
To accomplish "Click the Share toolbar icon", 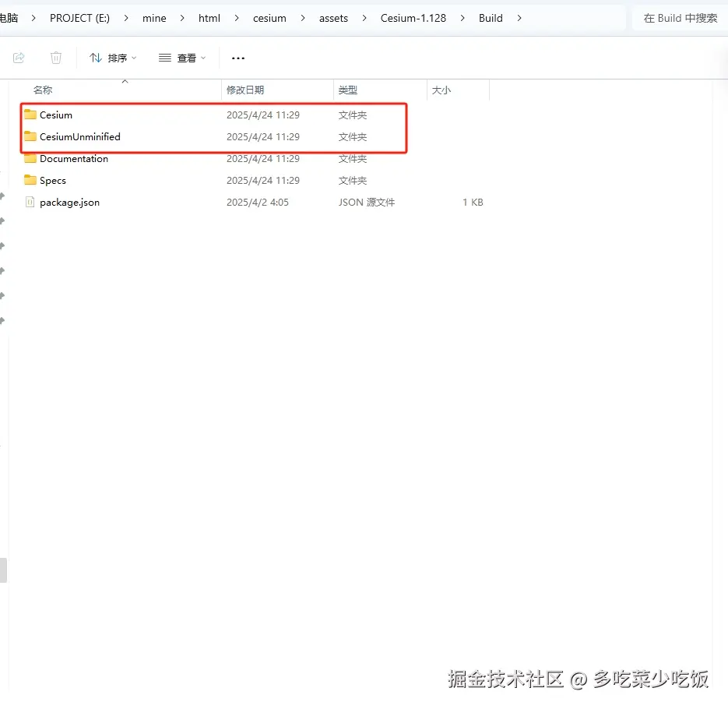I will click(19, 58).
